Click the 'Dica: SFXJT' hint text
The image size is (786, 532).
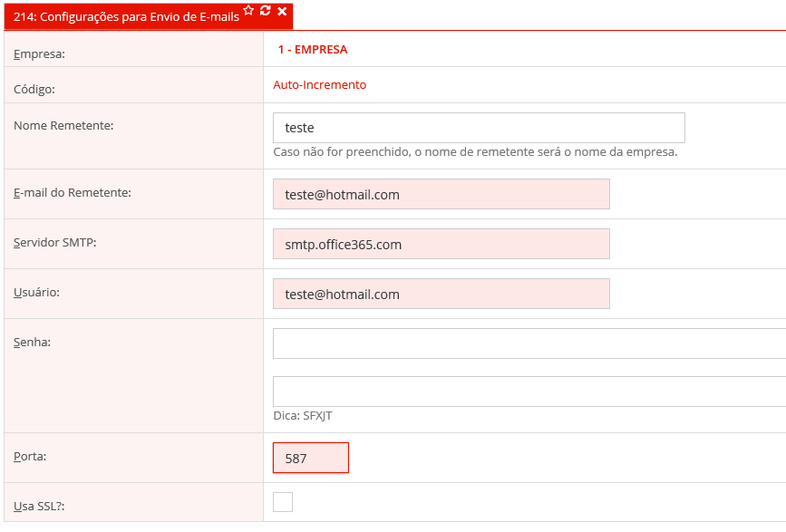pyautogui.click(x=303, y=416)
